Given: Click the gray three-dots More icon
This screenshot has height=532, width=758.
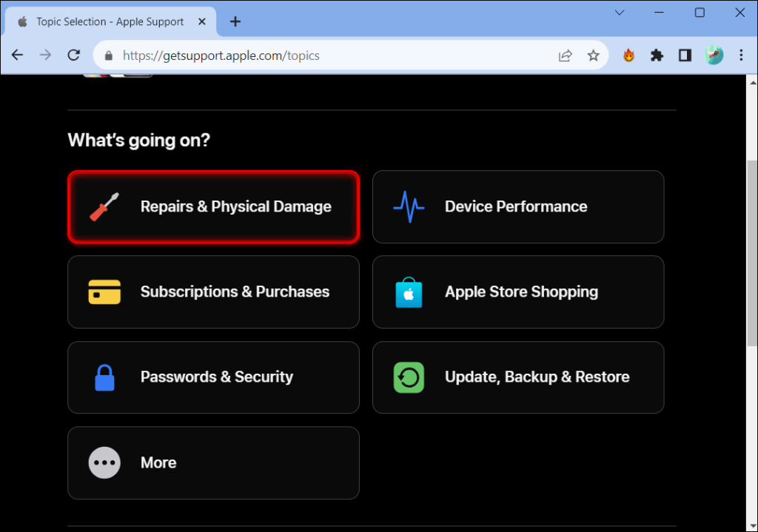Looking at the screenshot, I should (x=104, y=463).
